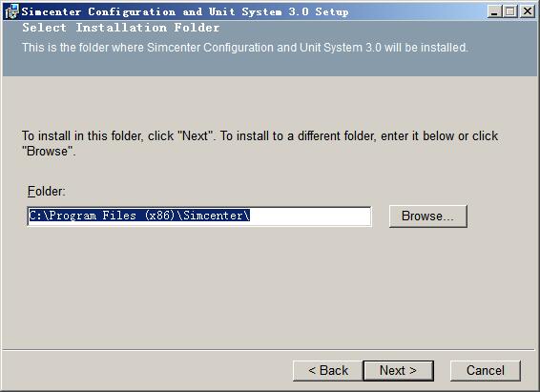Screen dimensions: 540x392
Task: Click the 3.0 Setup text in title bar
Action: (x=319, y=11)
